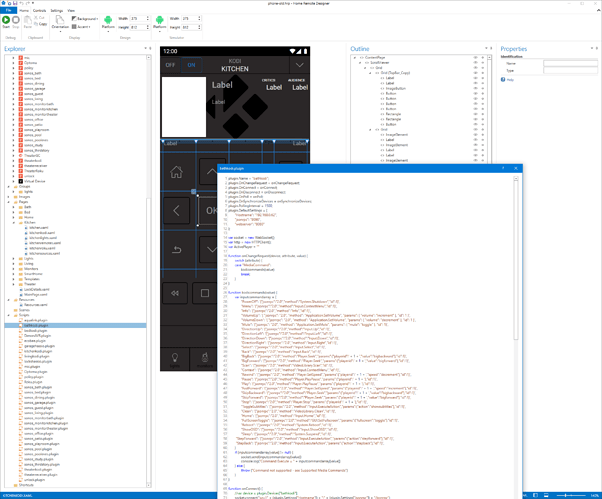Click the Undo icon in the title bar

pos(22,3)
